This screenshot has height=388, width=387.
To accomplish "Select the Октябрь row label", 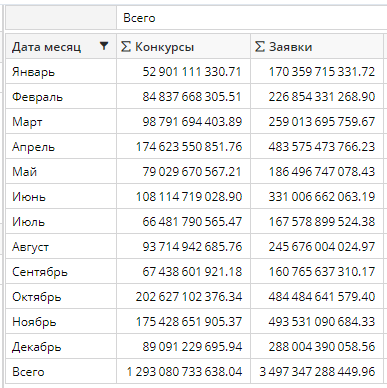I will (x=37, y=297).
